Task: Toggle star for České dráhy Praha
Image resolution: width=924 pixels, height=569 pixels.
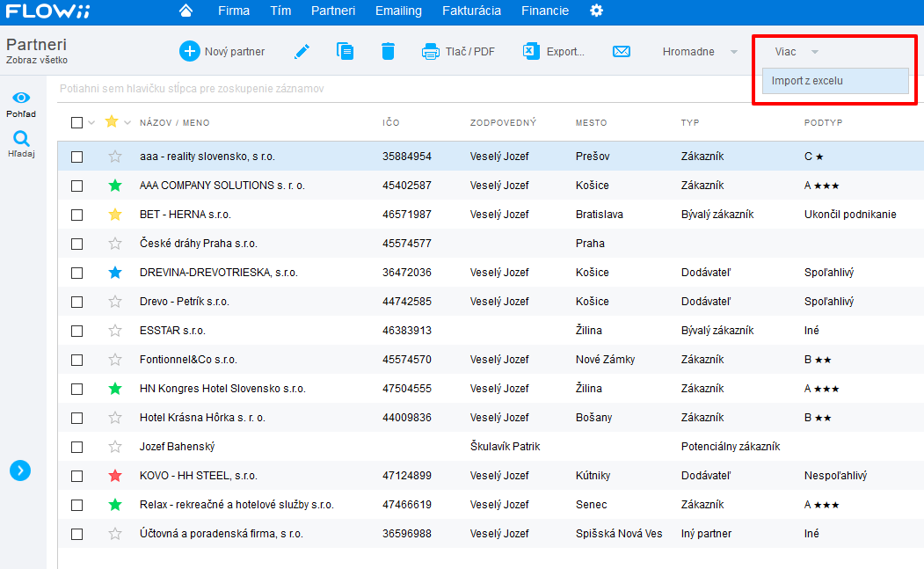Action: pos(115,243)
